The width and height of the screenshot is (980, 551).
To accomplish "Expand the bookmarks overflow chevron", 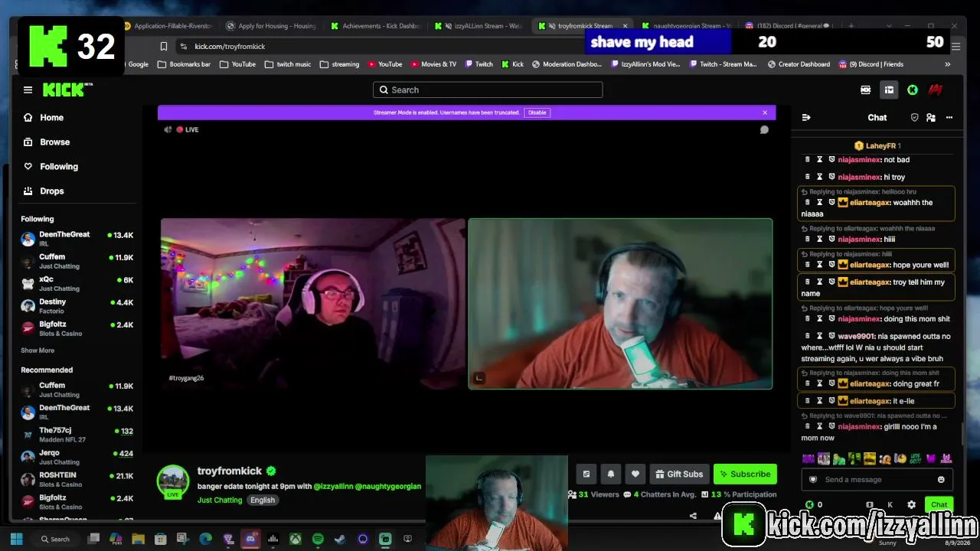I will coord(947,64).
